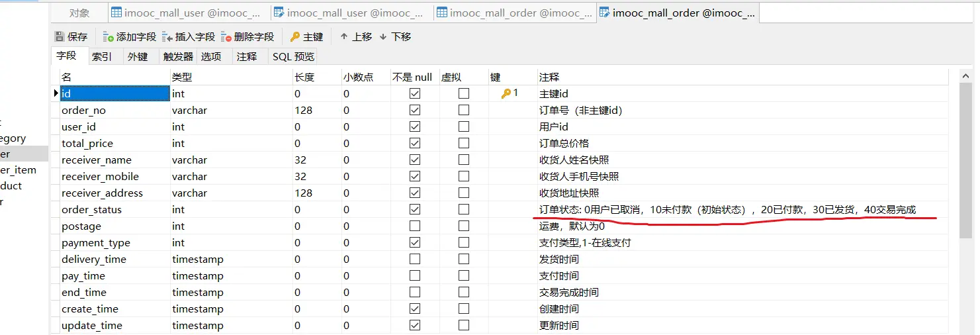The height and width of the screenshot is (335, 980).
Task: Click comment 主键id
Action: tap(554, 94)
